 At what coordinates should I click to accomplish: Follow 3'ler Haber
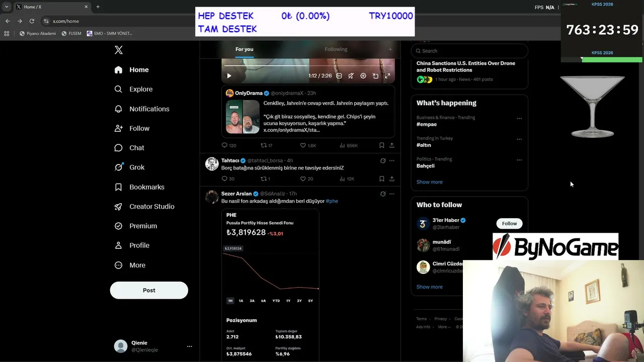pos(509,224)
